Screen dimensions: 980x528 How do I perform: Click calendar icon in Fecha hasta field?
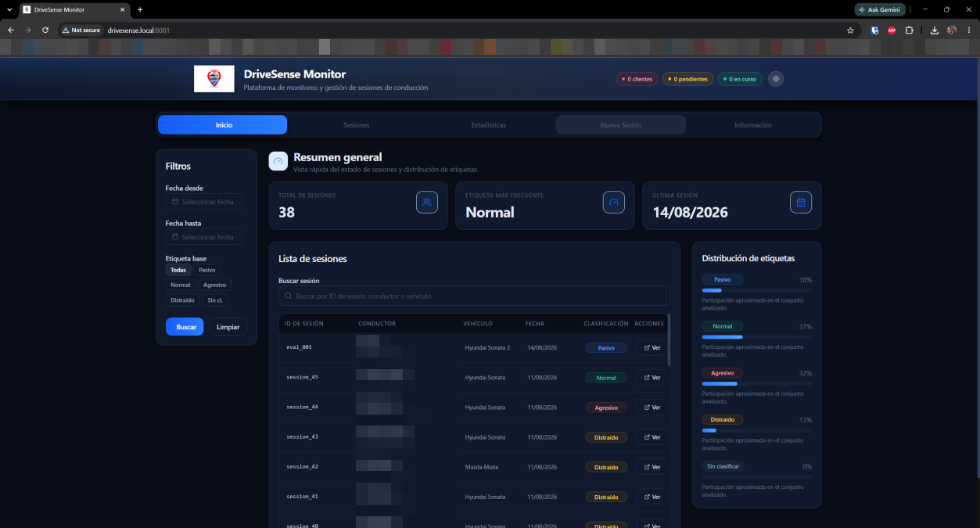pos(175,237)
